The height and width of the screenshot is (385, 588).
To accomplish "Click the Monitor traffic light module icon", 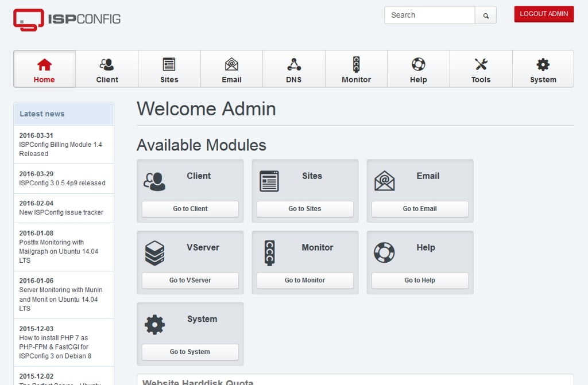I will (x=269, y=253).
